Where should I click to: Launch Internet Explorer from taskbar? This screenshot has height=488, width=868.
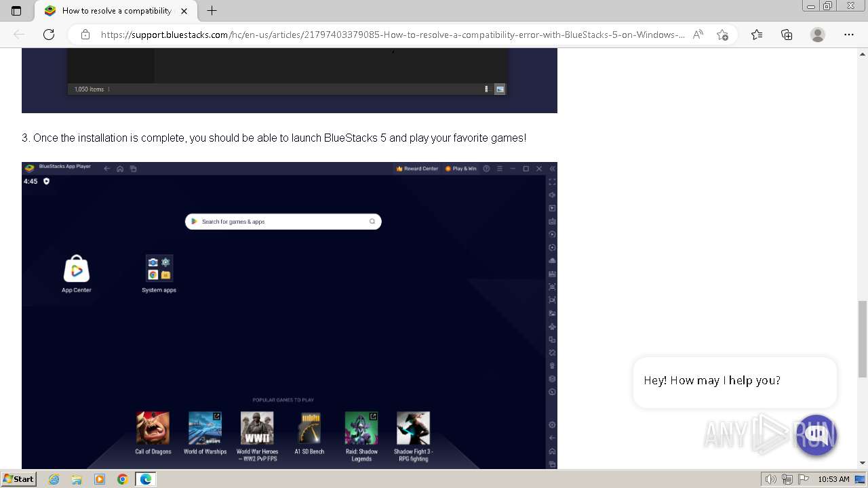54,479
